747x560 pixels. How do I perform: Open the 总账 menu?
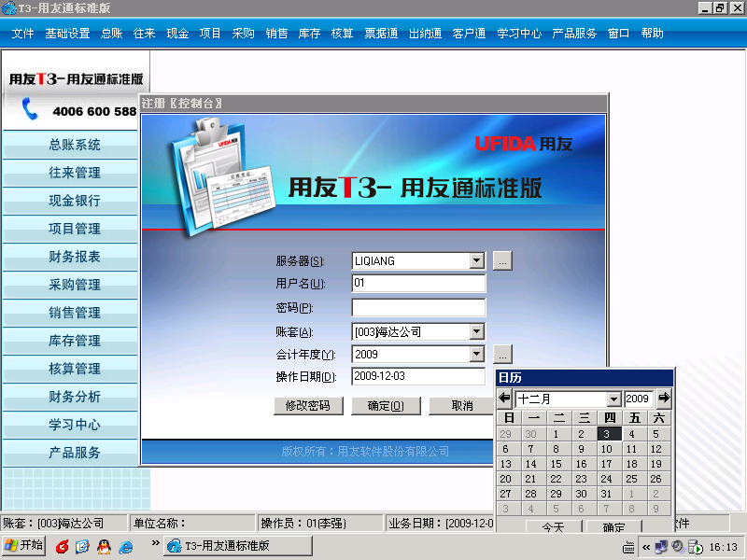(112, 34)
